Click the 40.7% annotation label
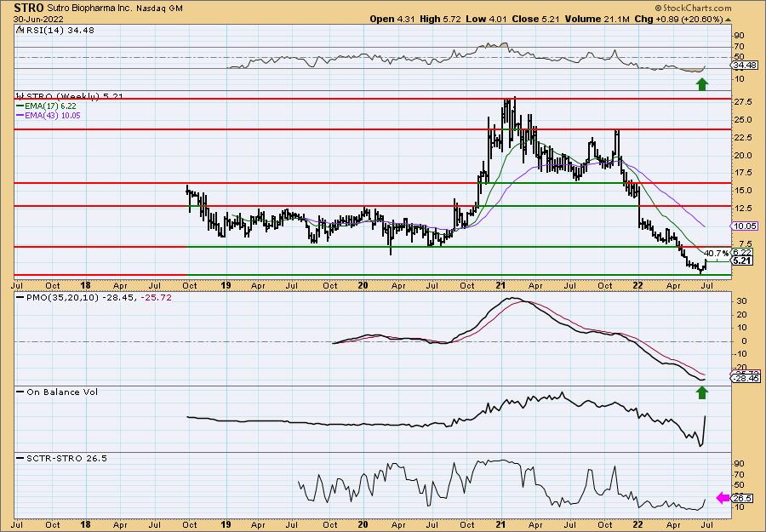 (x=716, y=253)
